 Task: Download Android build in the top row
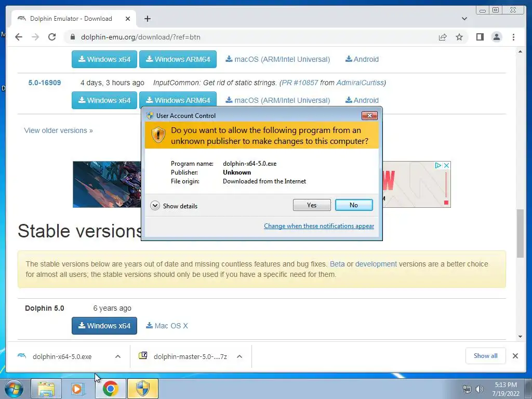[x=362, y=59]
